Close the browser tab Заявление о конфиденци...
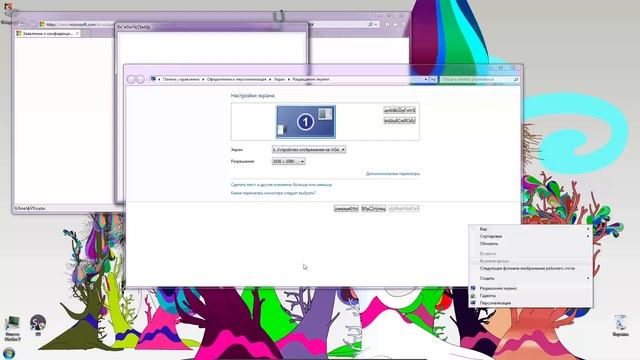Screen dimensions: 640x360 pos(77,33)
